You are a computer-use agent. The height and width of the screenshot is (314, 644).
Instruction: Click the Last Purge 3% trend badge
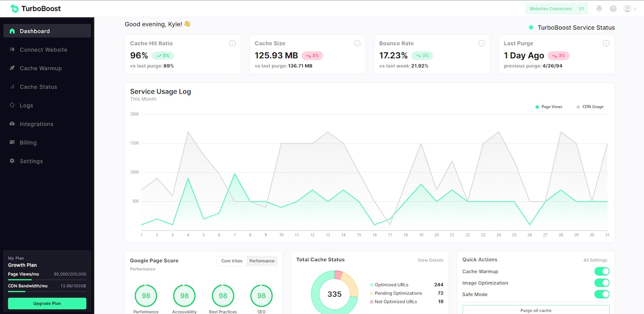coord(558,56)
